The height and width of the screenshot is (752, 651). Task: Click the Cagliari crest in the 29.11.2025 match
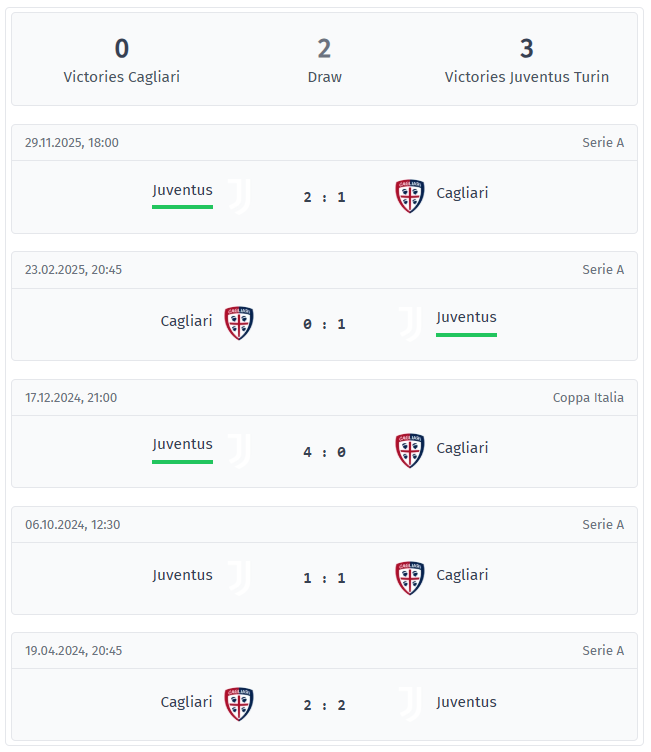(x=410, y=196)
